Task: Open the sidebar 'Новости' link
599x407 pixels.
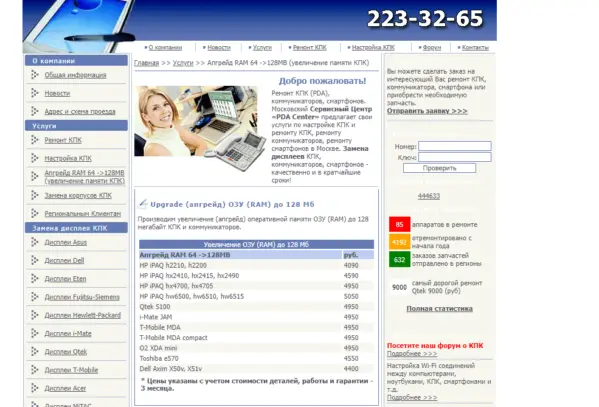Action: tap(57, 93)
